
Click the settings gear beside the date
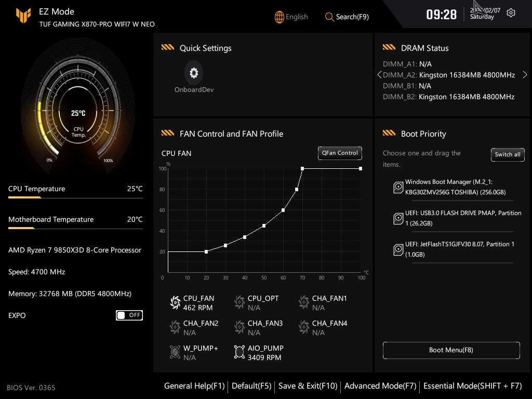tap(511, 13)
